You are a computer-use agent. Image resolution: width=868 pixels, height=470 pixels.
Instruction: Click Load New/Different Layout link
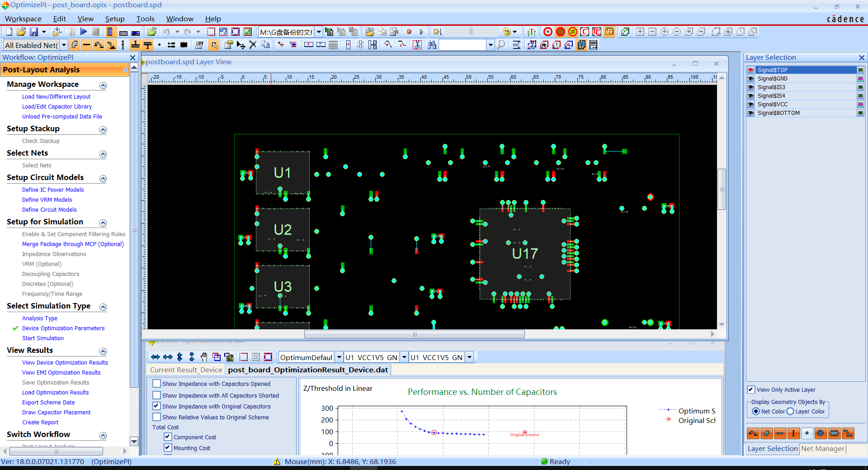click(56, 96)
